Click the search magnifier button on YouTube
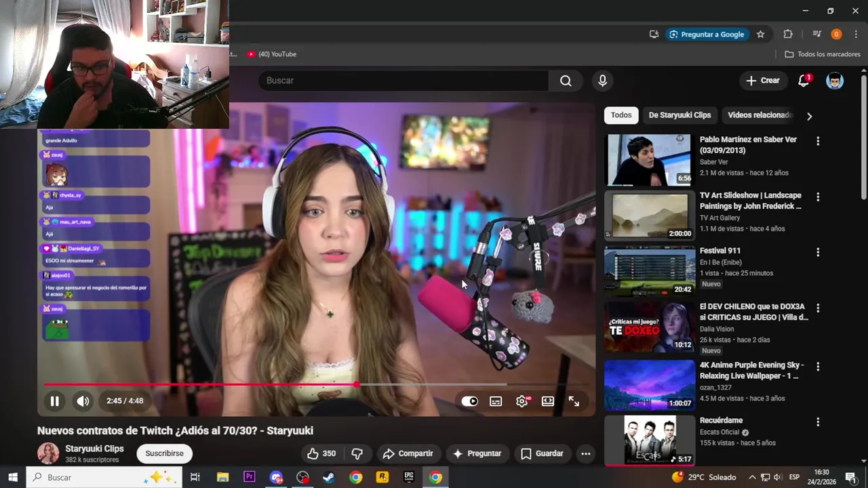 tap(566, 81)
